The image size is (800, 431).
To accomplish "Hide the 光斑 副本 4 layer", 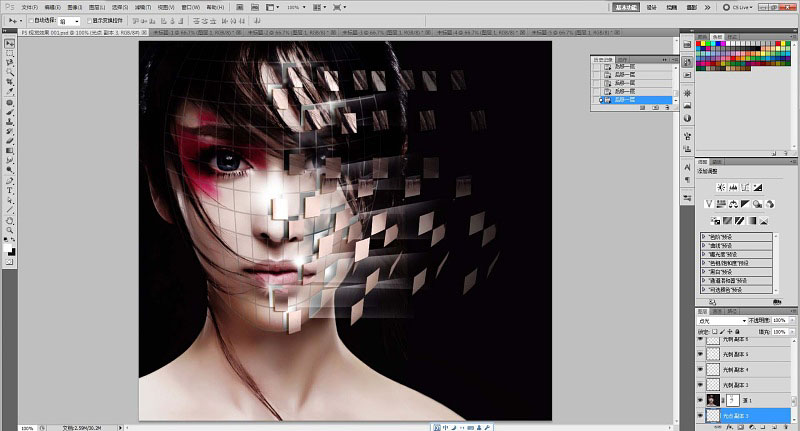I will point(700,369).
